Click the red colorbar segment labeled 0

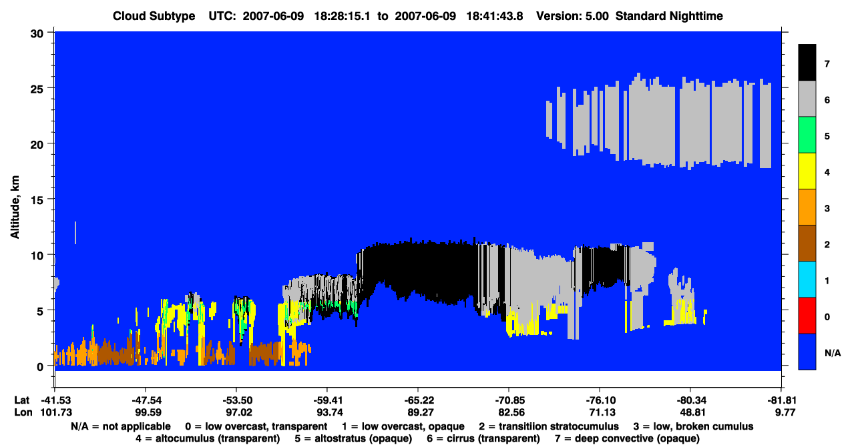coord(807,316)
